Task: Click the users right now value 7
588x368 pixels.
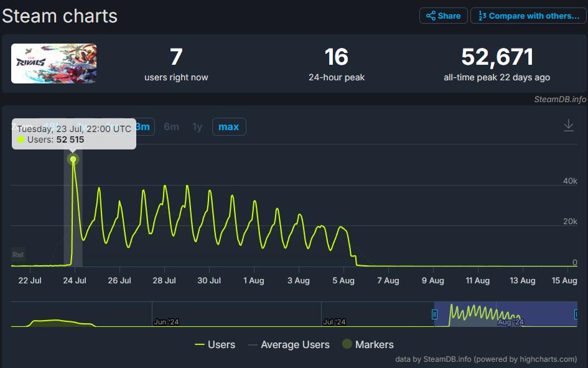Action: pos(176,57)
